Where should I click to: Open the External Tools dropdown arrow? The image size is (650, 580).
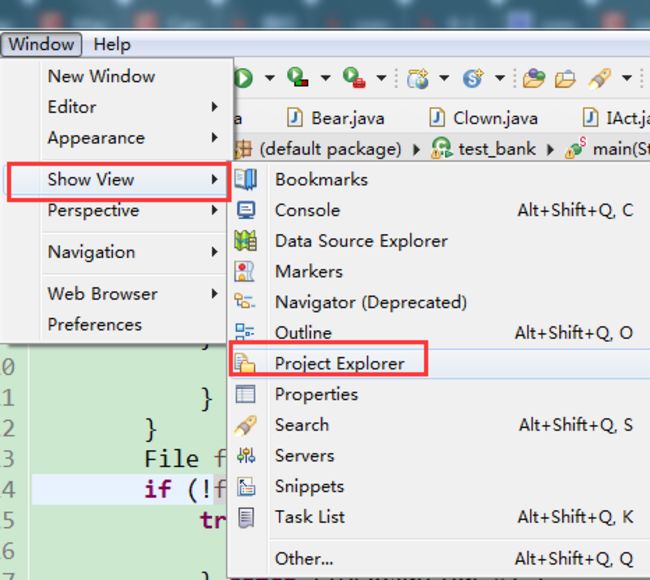point(381,78)
